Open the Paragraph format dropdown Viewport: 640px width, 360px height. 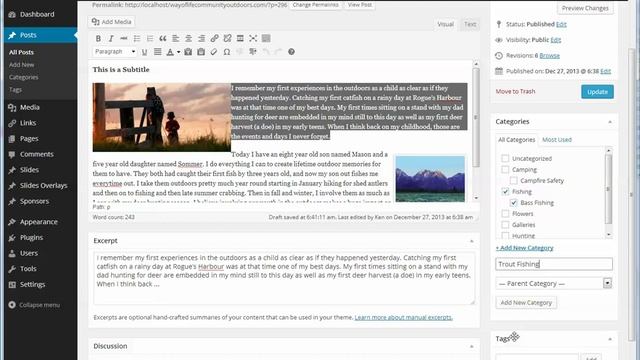coord(115,51)
